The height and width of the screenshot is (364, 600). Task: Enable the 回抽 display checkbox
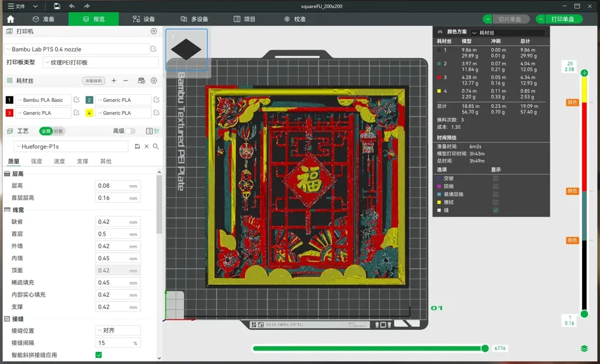[x=496, y=186]
